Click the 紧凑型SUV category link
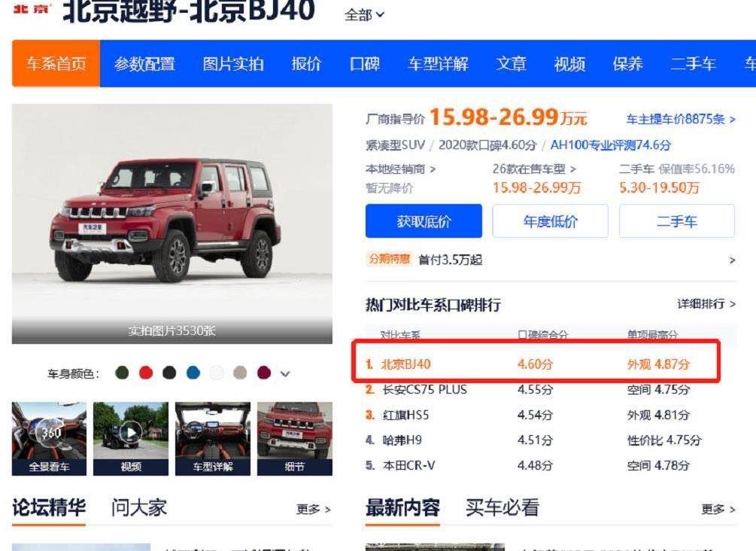 click(396, 145)
